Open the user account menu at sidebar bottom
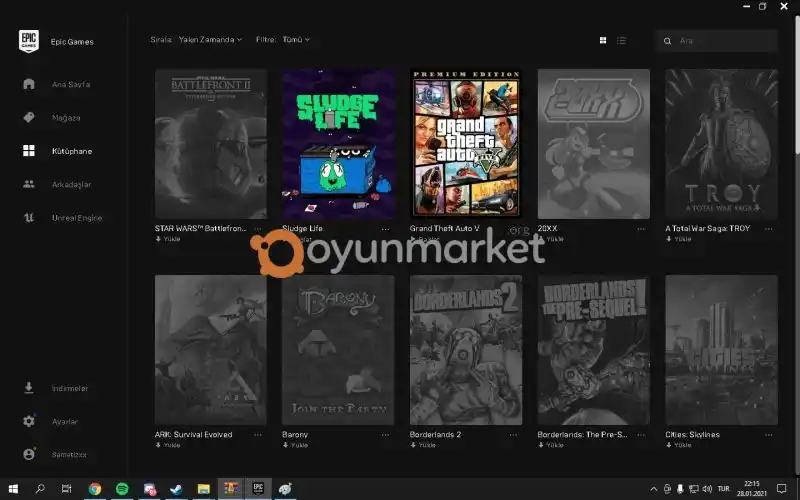This screenshot has height=500, width=800. pyautogui.click(x=68, y=454)
